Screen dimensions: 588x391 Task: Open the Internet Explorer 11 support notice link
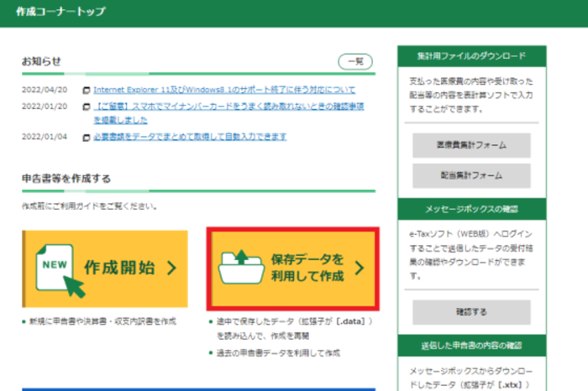223,90
